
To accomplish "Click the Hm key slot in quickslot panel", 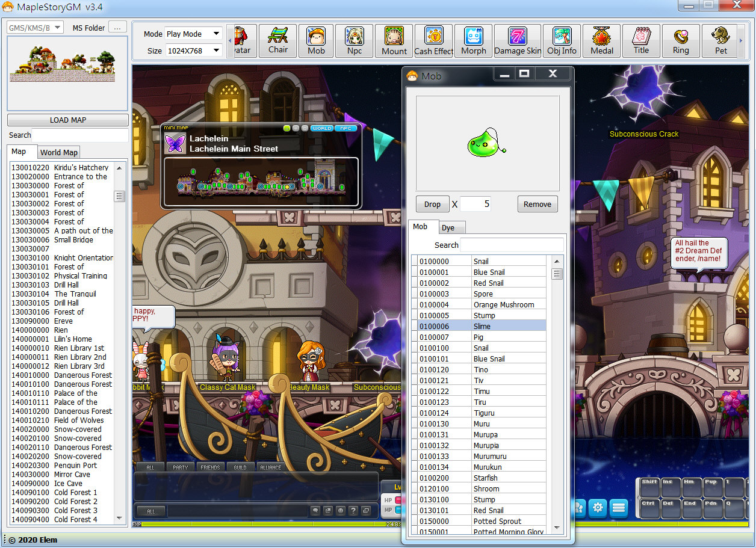I will tap(691, 488).
